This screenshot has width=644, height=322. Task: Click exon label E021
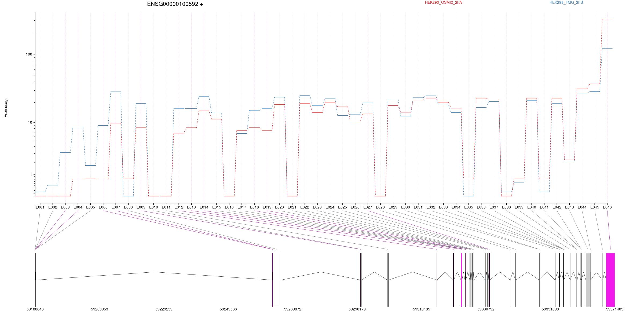coord(292,207)
